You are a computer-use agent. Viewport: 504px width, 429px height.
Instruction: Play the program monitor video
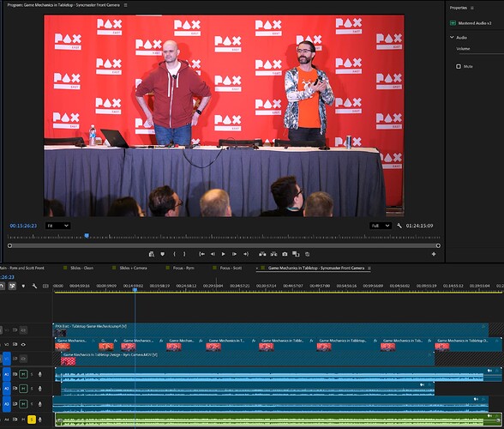coord(223,254)
